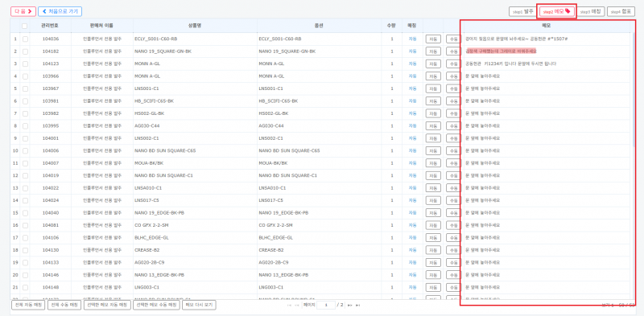
Task: Click the 선택한 메모 자동 매칭 button
Action: tap(107, 306)
